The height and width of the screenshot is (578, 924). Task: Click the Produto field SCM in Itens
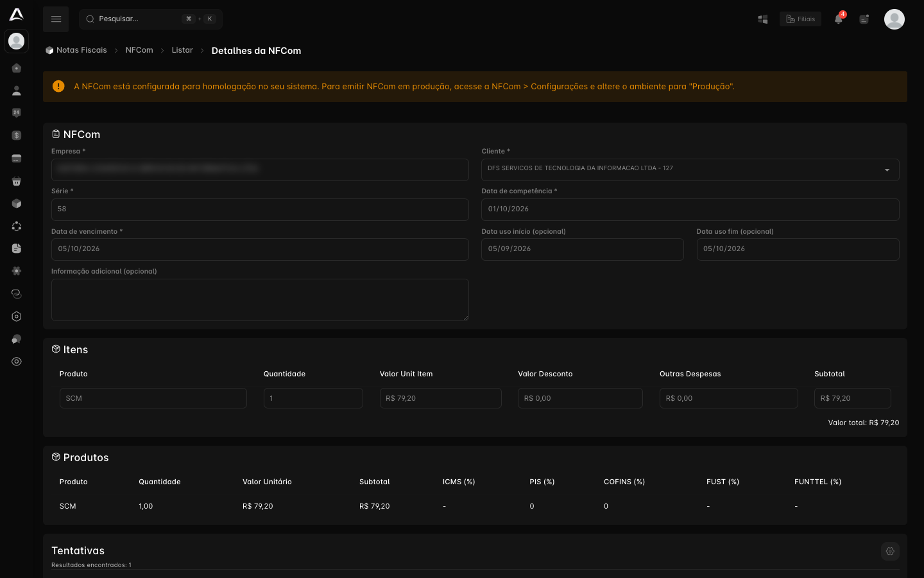(x=153, y=398)
